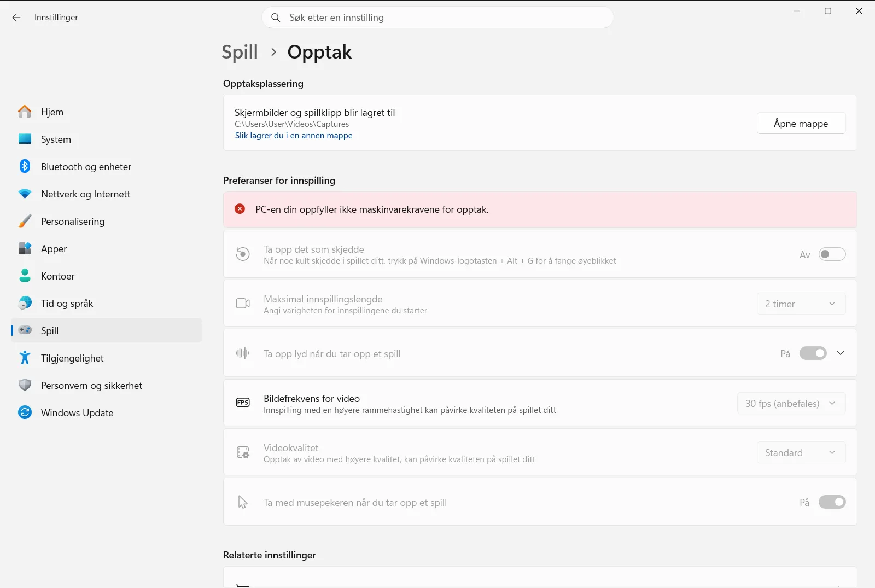Click the back arrow icon
The width and height of the screenshot is (875, 588).
(x=16, y=18)
